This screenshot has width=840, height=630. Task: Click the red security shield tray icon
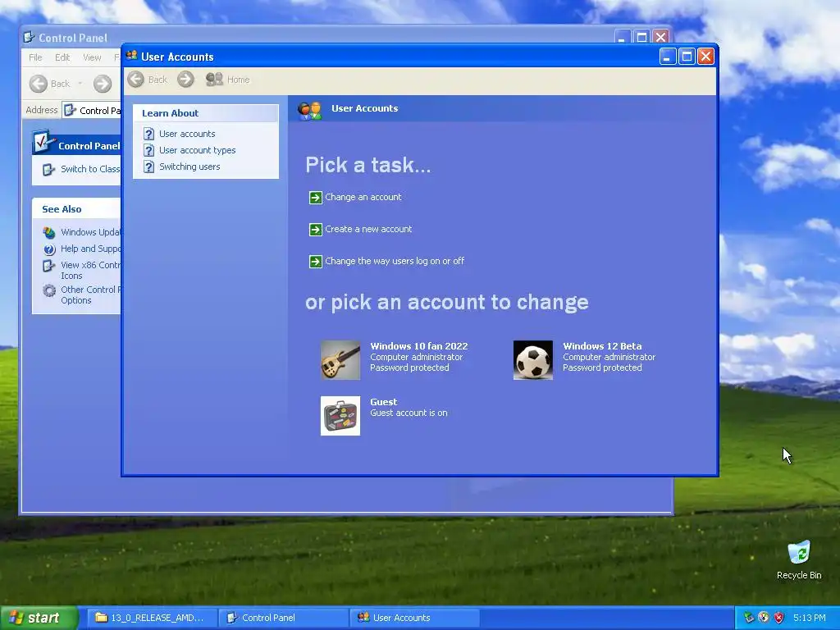click(779, 618)
